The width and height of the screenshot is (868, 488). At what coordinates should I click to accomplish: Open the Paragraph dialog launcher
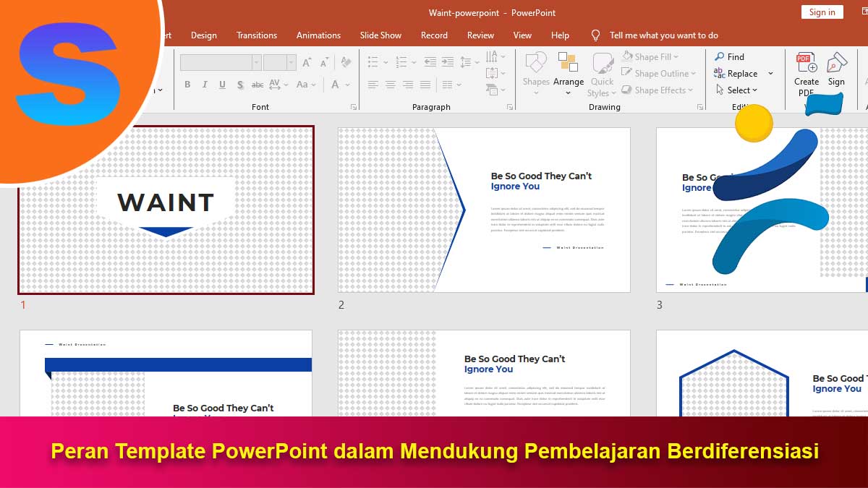pyautogui.click(x=509, y=107)
